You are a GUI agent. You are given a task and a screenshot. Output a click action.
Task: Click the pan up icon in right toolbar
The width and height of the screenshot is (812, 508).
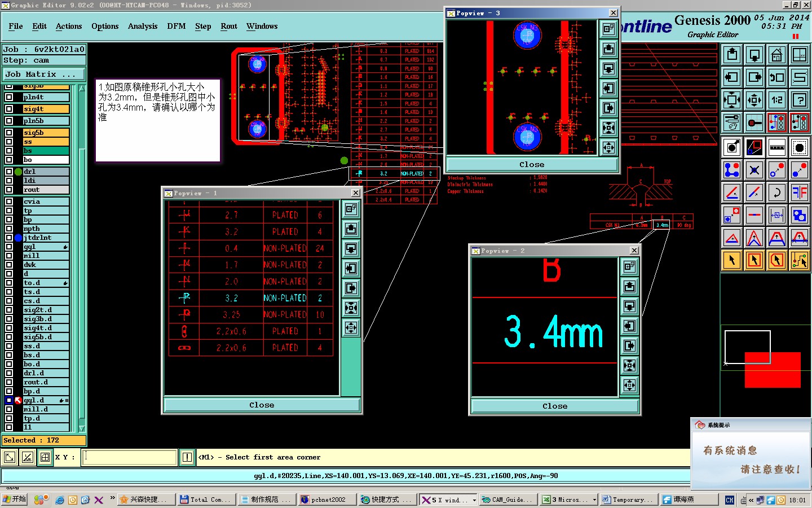coord(732,55)
